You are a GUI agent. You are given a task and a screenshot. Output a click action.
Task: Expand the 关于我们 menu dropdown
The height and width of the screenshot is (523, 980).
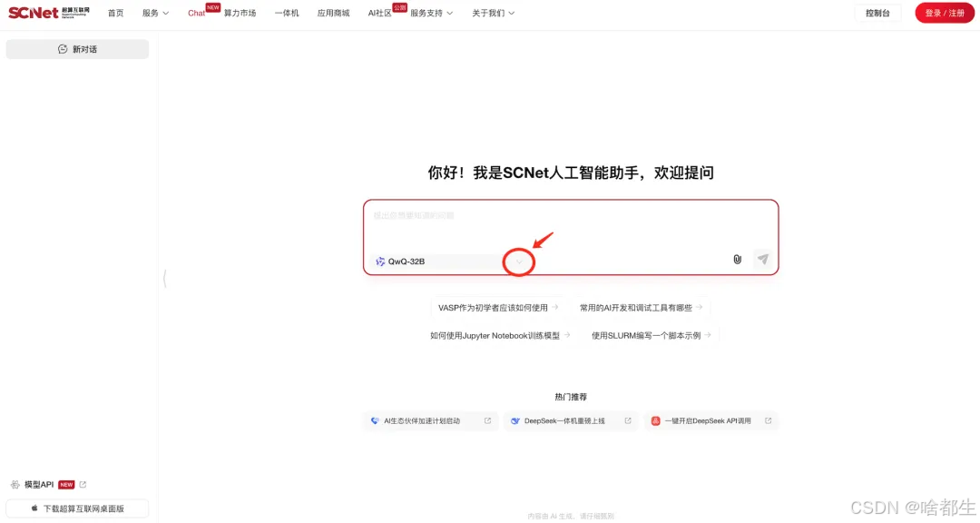(x=511, y=13)
